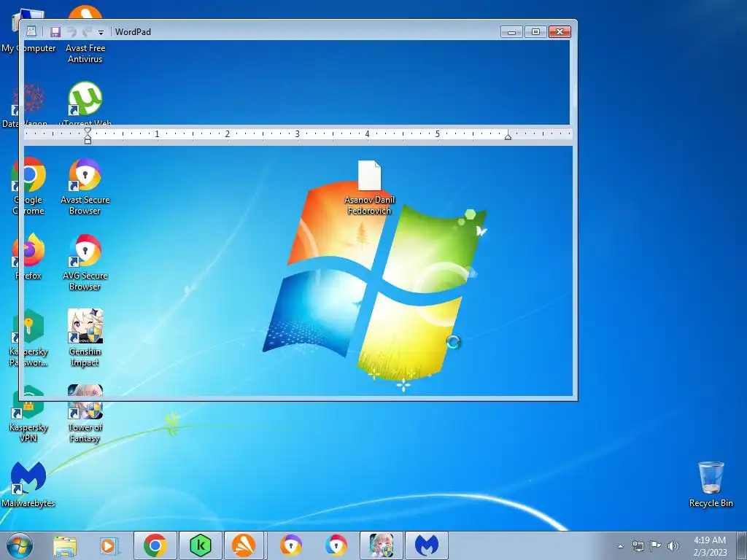Select the Tower of Fantasy desktop shortcut
747x560 pixels.
(x=85, y=414)
